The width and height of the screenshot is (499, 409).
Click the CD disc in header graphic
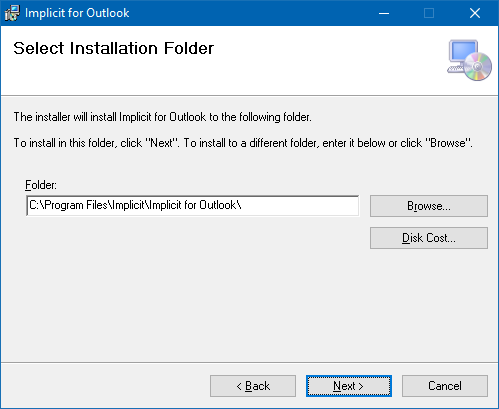pos(477,67)
